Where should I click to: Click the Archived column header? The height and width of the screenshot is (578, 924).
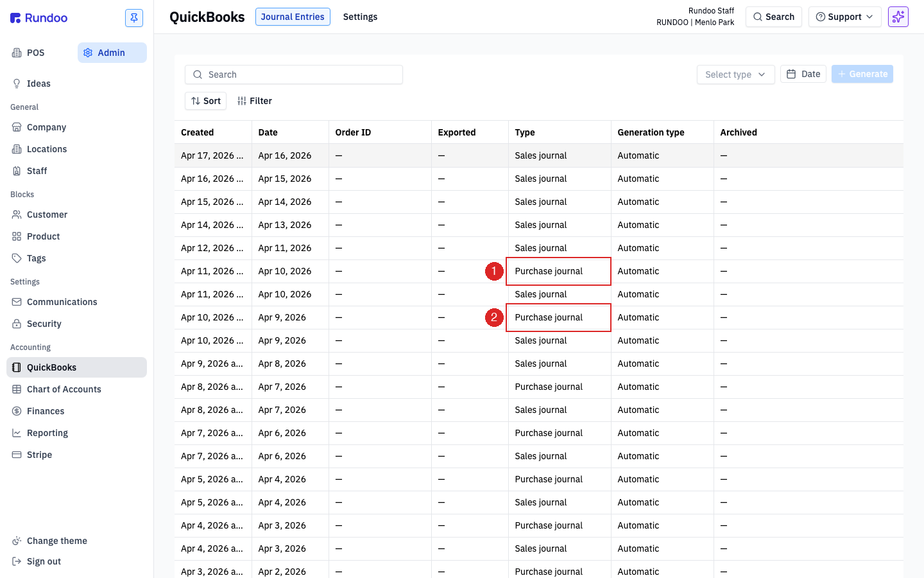(x=809, y=132)
